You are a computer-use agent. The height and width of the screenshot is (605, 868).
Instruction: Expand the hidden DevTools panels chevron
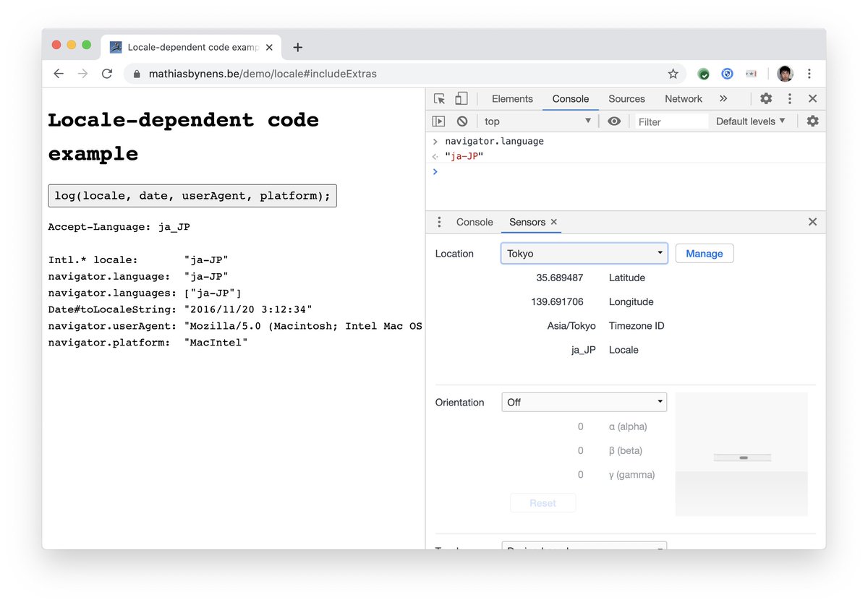coord(722,98)
